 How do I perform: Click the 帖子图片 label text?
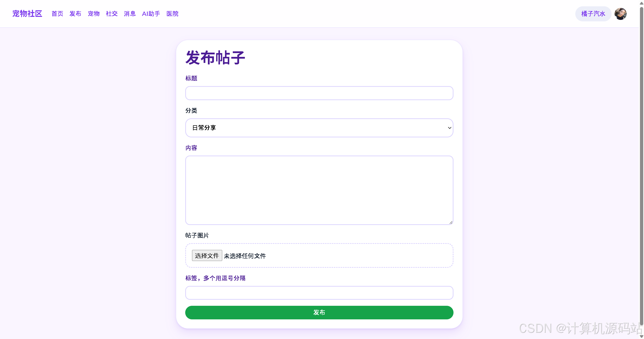pyautogui.click(x=197, y=235)
